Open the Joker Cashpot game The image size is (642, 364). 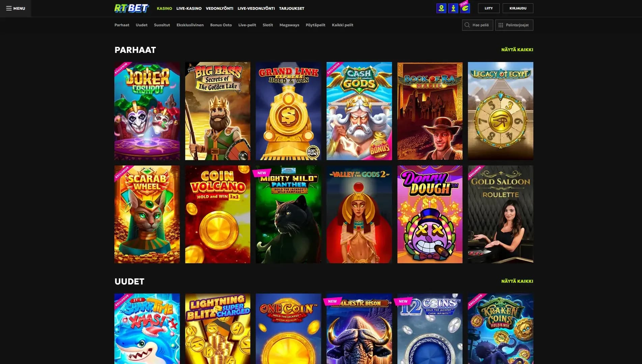point(147,111)
